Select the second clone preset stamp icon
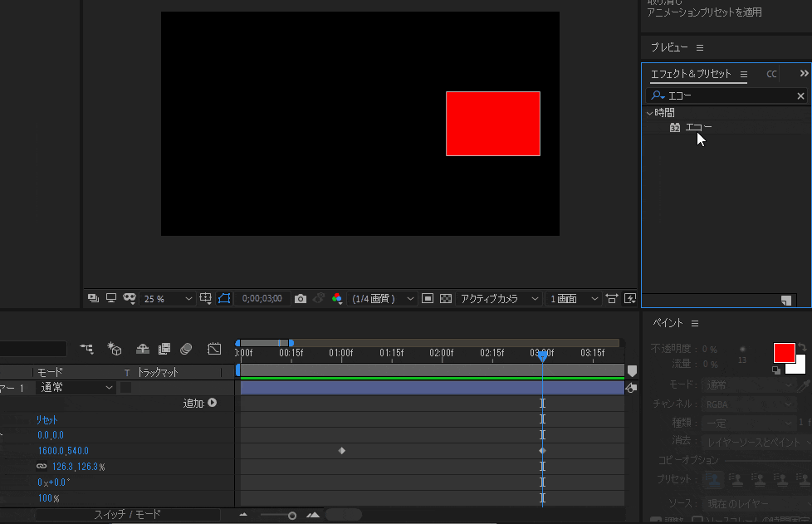This screenshot has width=812, height=524. coord(736,480)
